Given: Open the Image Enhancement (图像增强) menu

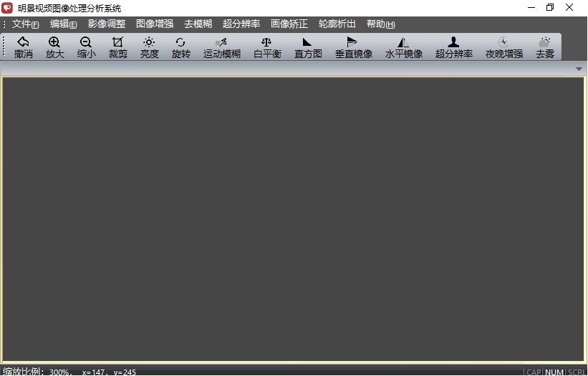Looking at the screenshot, I should click(155, 24).
